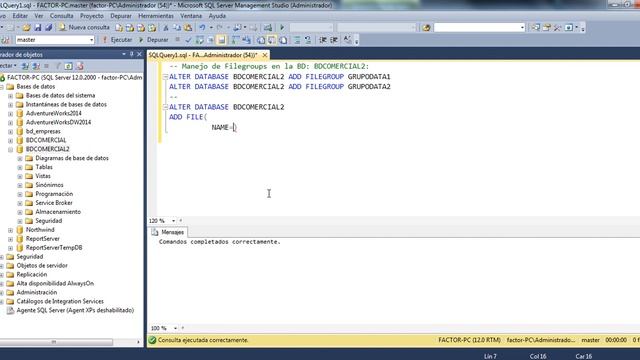Image resolution: width=640 pixels, height=360 pixels.
Task: Open the Ventana menu
Action: point(191,16)
